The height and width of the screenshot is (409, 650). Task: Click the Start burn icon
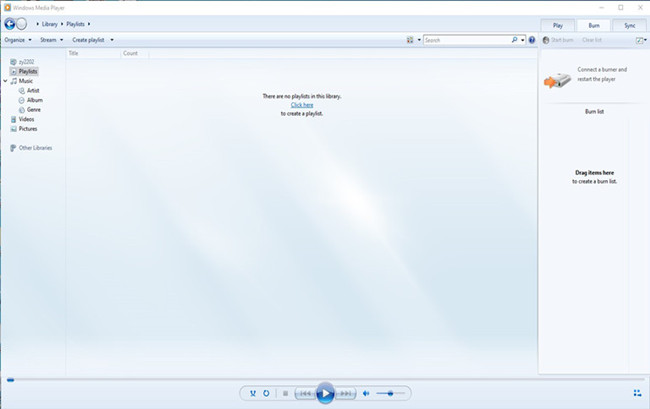(x=546, y=40)
